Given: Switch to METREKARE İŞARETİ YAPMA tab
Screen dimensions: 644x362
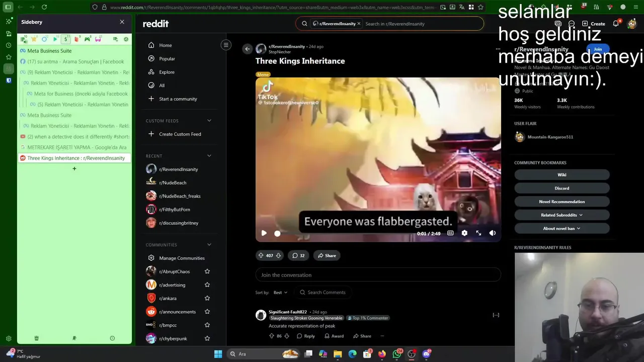Looking at the screenshot, I should (74, 147).
